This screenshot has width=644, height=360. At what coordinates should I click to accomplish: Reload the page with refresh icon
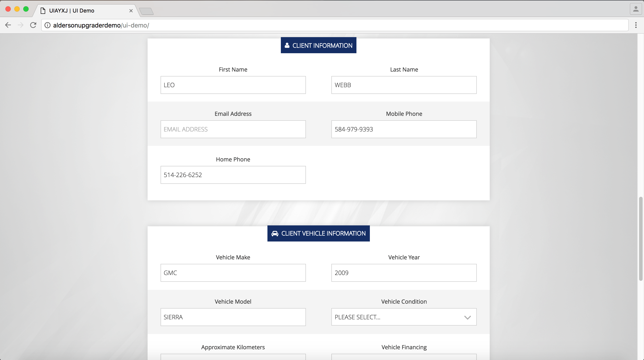[x=33, y=25]
